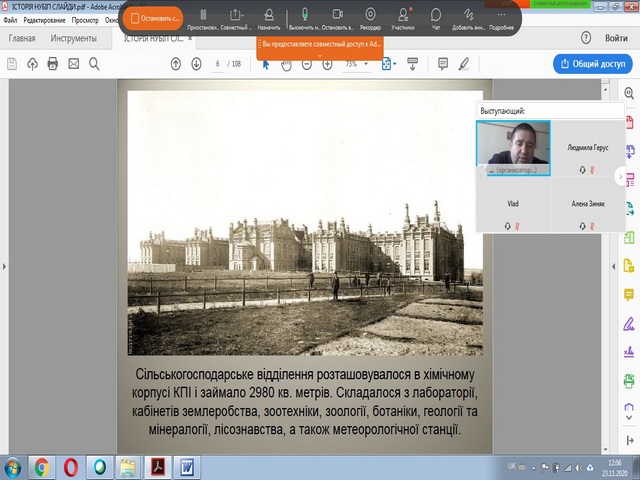Print the document via printer icon
The height and width of the screenshot is (480, 640).
click(53, 64)
